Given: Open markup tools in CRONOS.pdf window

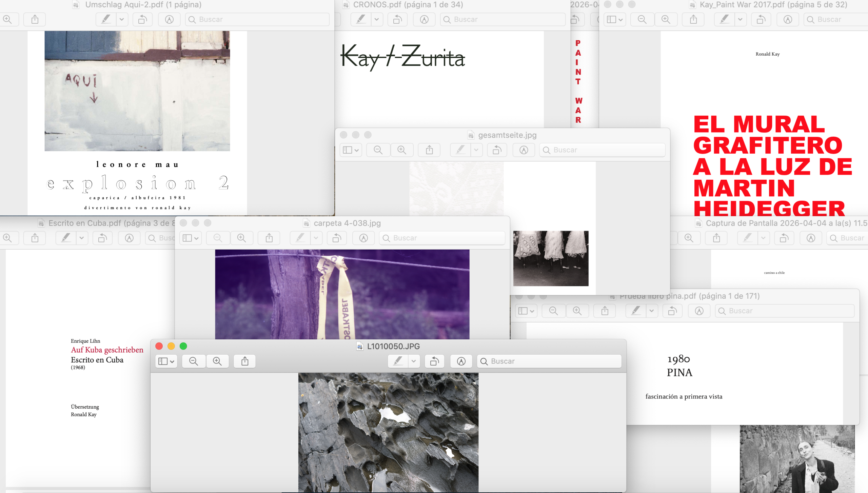Looking at the screenshot, I should [x=424, y=19].
